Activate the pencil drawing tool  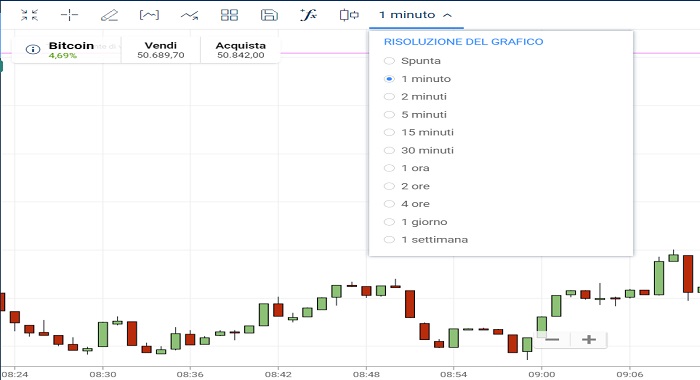[x=109, y=15]
